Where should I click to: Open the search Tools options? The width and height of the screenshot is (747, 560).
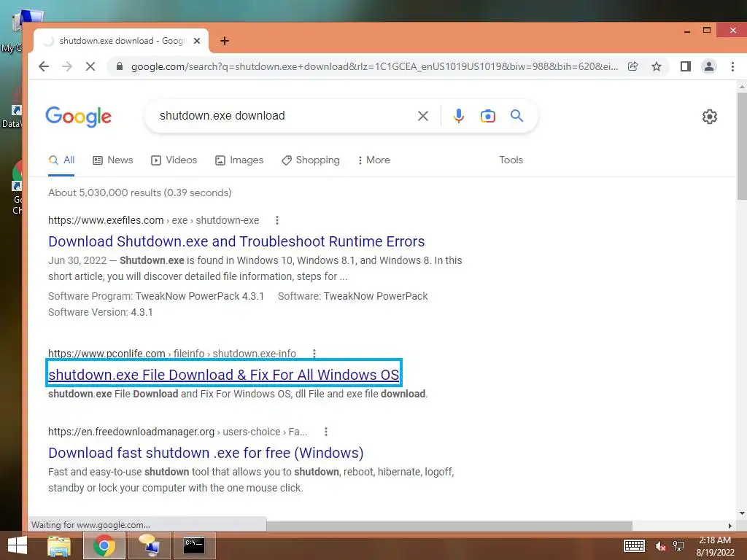click(511, 160)
